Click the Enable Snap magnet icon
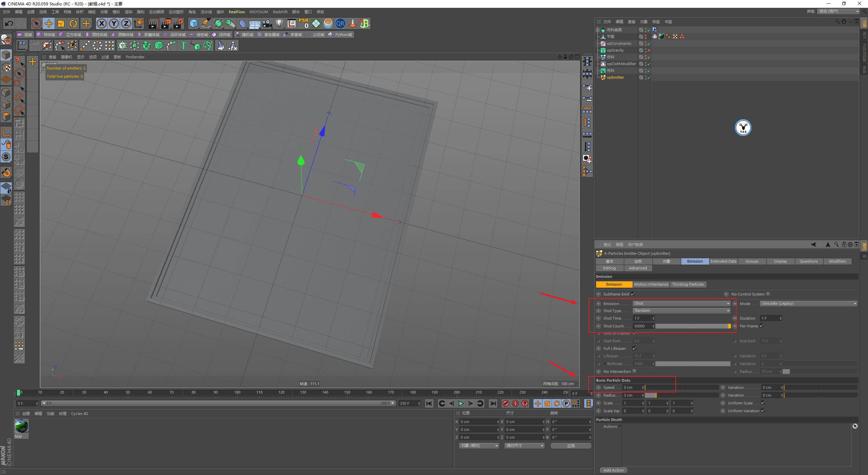The image size is (868, 475). tap(6, 173)
